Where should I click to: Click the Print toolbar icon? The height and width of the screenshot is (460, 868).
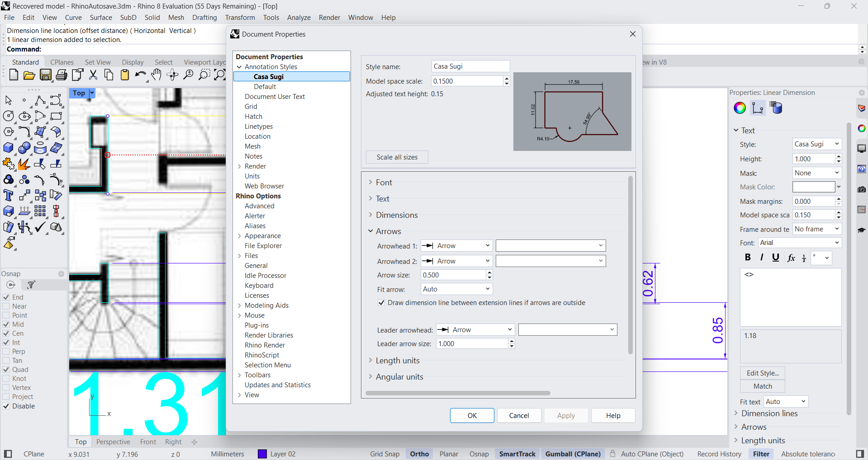click(62, 75)
